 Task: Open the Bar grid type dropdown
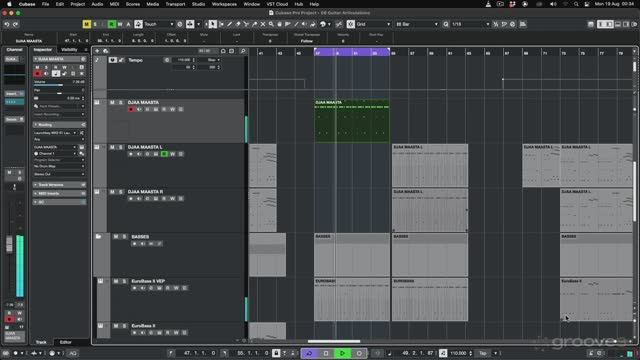tap(416, 24)
